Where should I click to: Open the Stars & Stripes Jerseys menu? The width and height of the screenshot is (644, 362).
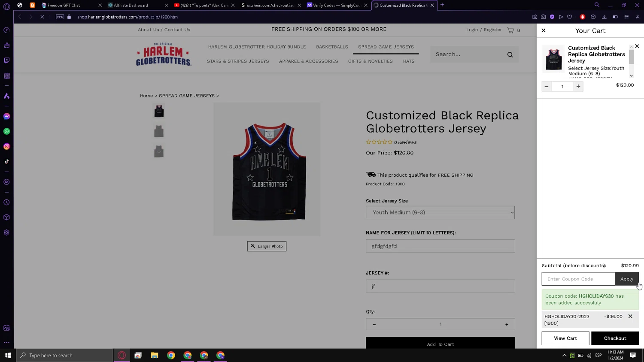238,61
